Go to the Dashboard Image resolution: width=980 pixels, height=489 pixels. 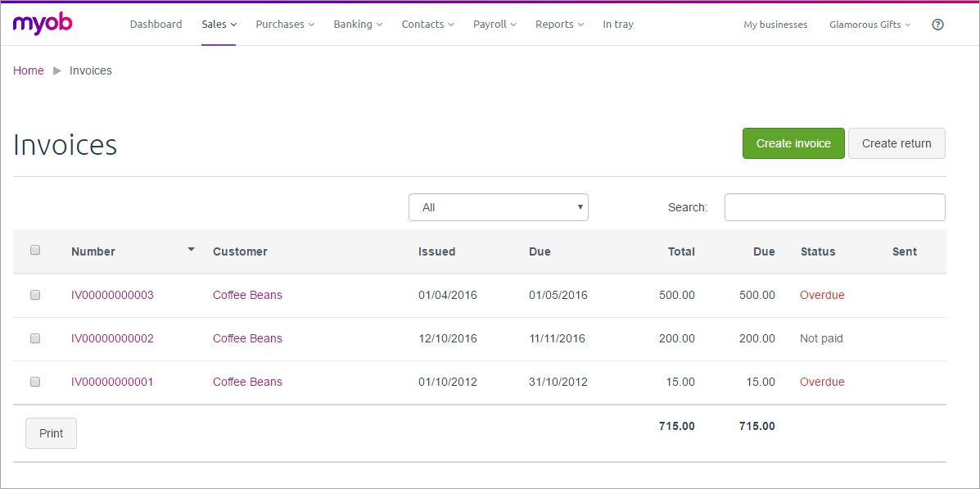tap(156, 24)
